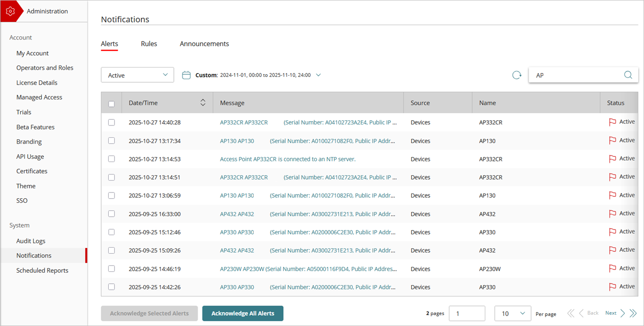
Task: Switch to the Rules tab
Action: point(149,43)
